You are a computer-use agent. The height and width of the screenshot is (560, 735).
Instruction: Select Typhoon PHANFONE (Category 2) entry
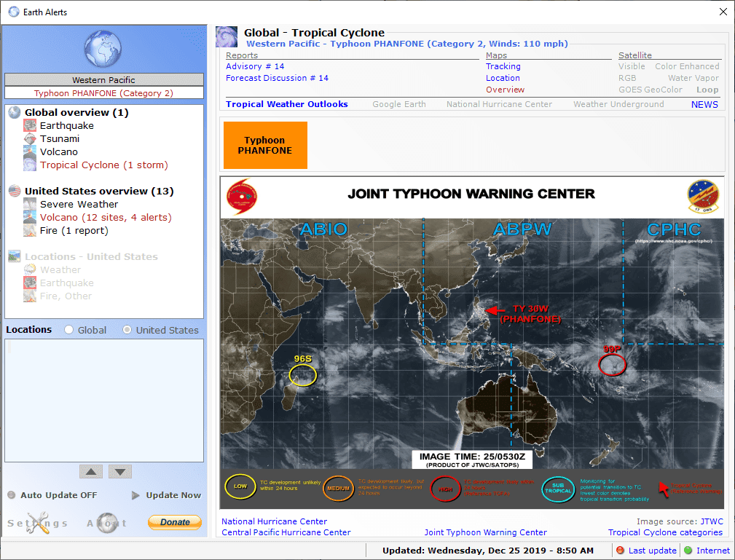point(104,92)
